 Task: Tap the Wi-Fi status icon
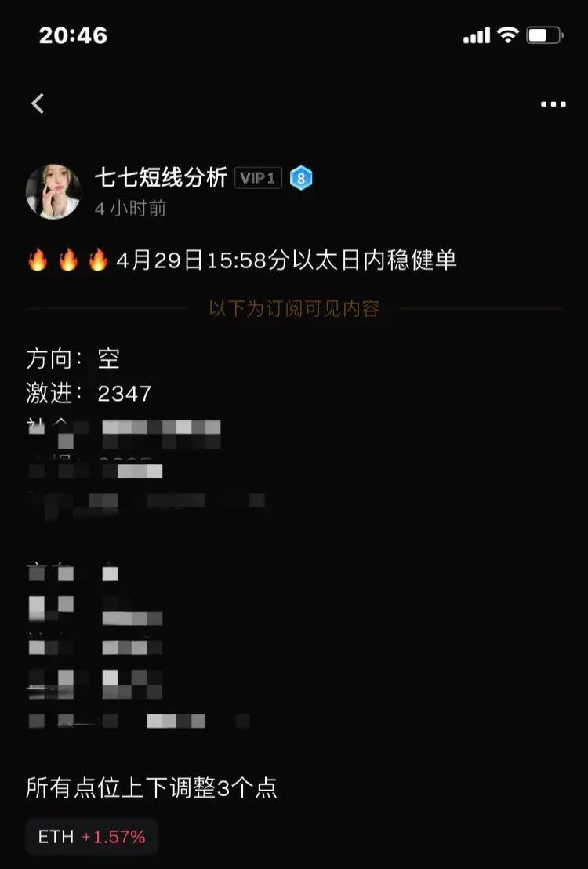508,35
